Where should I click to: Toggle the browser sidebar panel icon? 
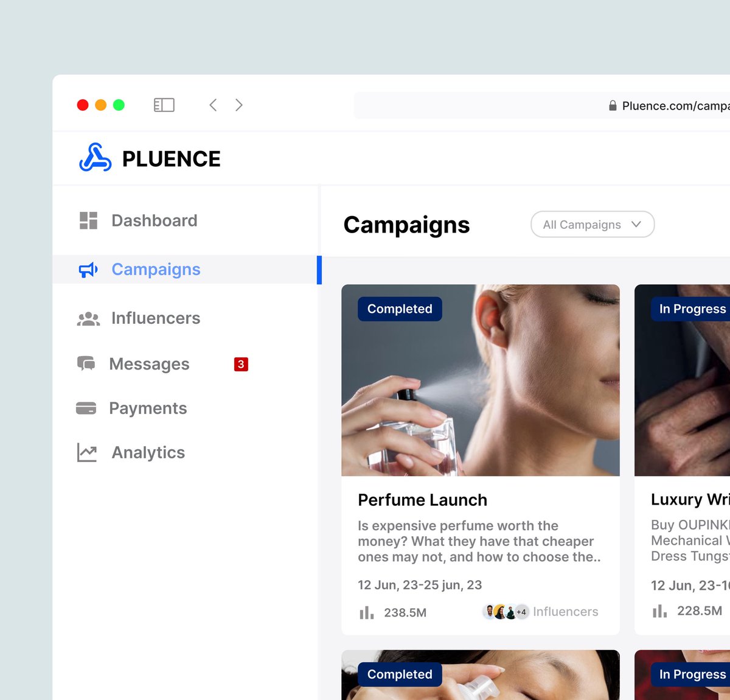[x=164, y=105]
